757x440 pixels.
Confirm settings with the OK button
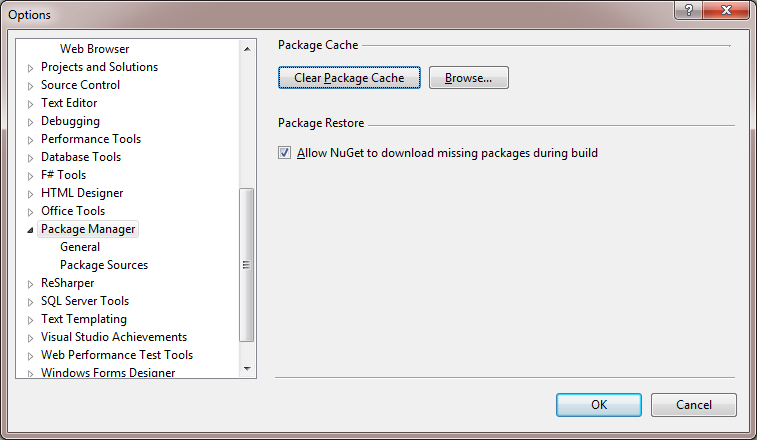click(x=599, y=405)
